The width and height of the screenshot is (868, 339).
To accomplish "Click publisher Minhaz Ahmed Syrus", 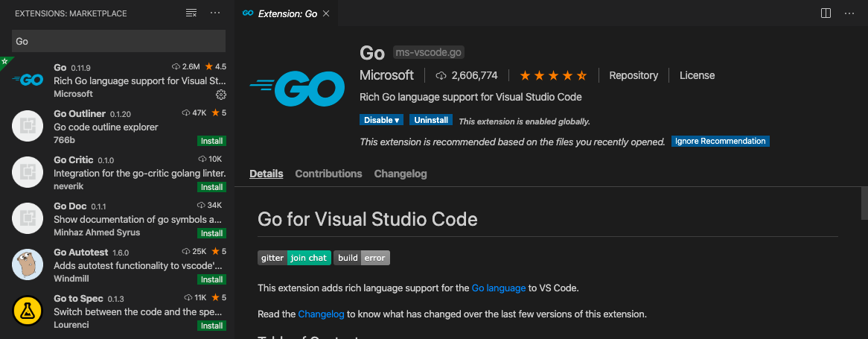I will [97, 232].
